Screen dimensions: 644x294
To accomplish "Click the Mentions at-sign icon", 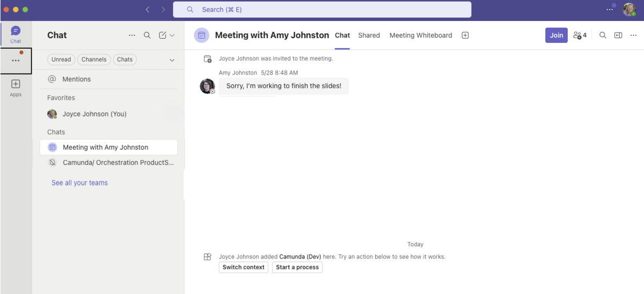I will pyautogui.click(x=52, y=79).
